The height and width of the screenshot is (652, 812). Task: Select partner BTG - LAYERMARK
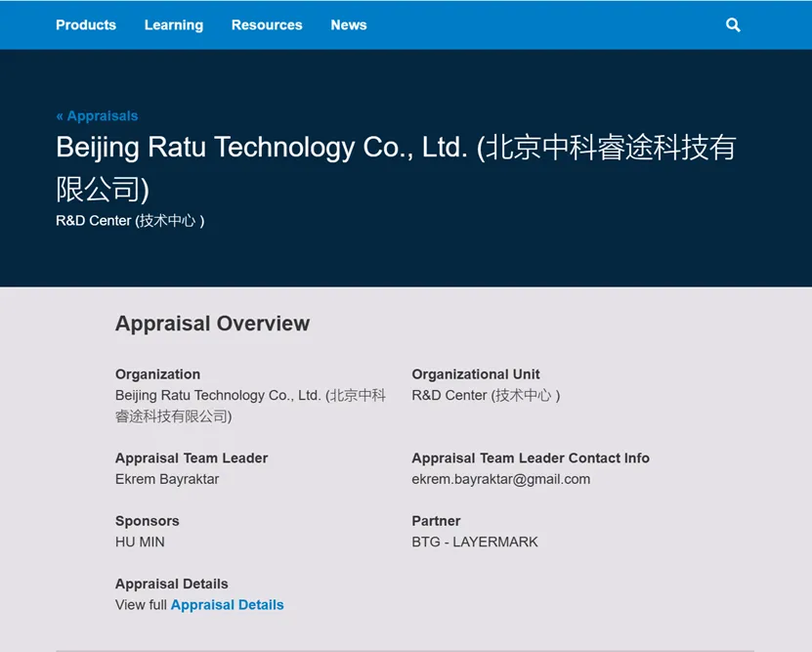click(x=475, y=542)
